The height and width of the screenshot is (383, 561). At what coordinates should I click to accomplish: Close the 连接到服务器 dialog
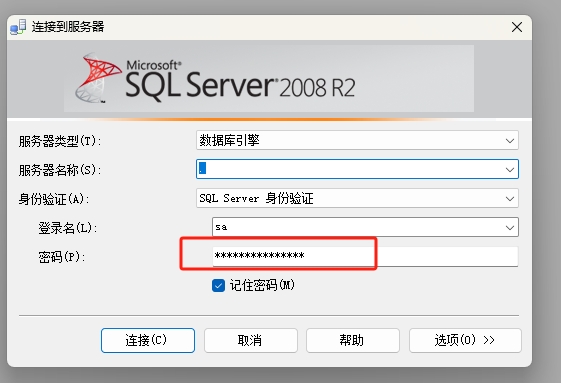[x=517, y=27]
